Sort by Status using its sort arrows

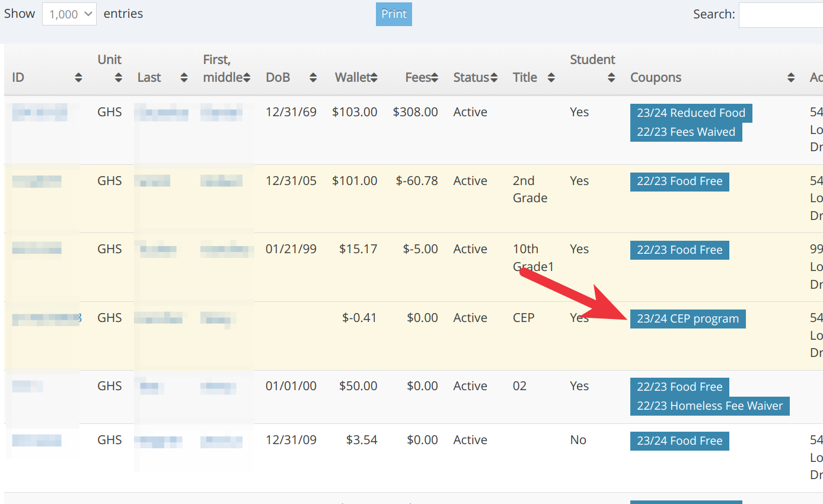coord(493,78)
